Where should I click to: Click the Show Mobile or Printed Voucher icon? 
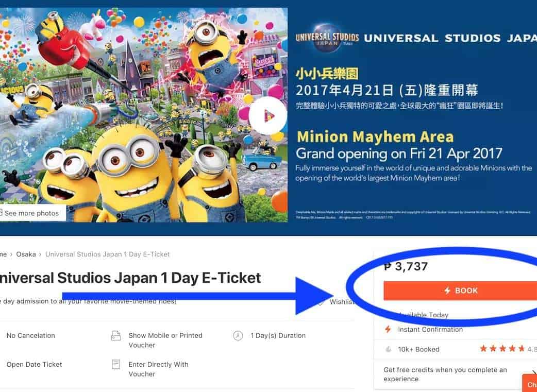[116, 335]
